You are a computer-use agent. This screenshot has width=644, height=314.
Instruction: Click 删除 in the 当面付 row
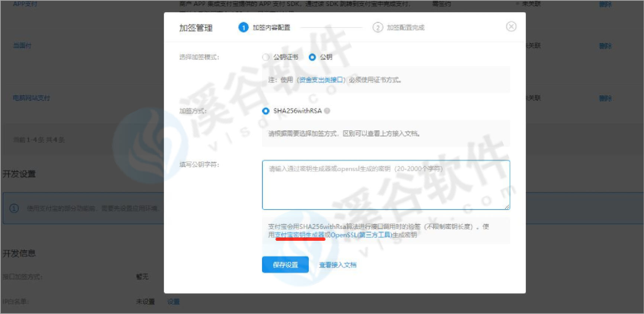tap(605, 46)
